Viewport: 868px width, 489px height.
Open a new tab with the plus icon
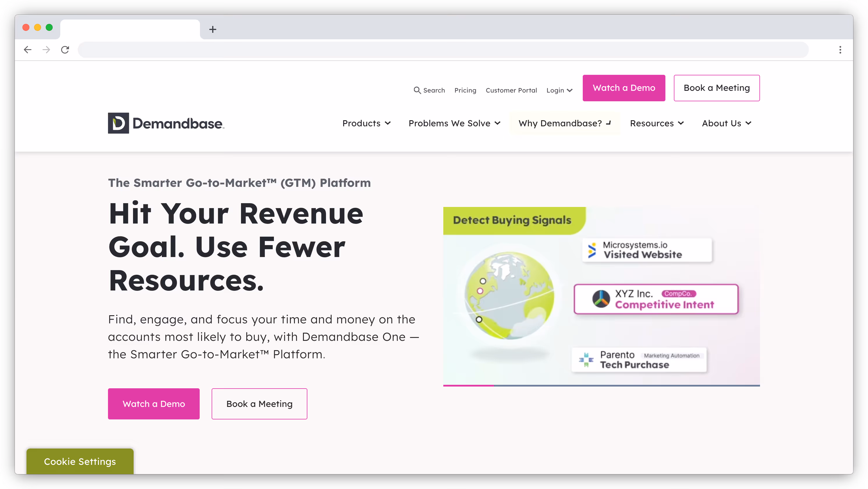(212, 29)
